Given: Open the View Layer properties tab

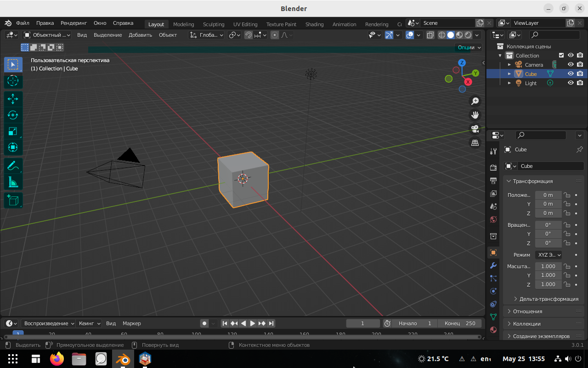Looking at the screenshot, I should click(x=493, y=193).
